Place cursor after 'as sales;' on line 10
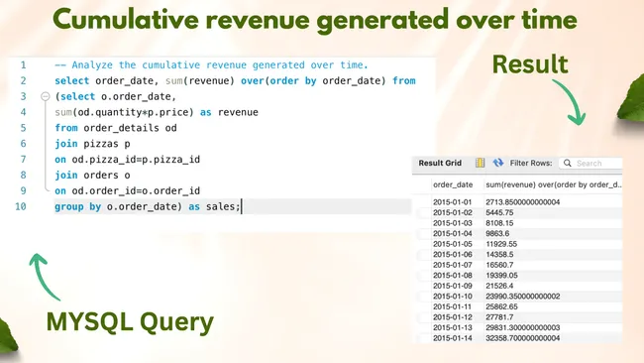 pyautogui.click(x=241, y=206)
